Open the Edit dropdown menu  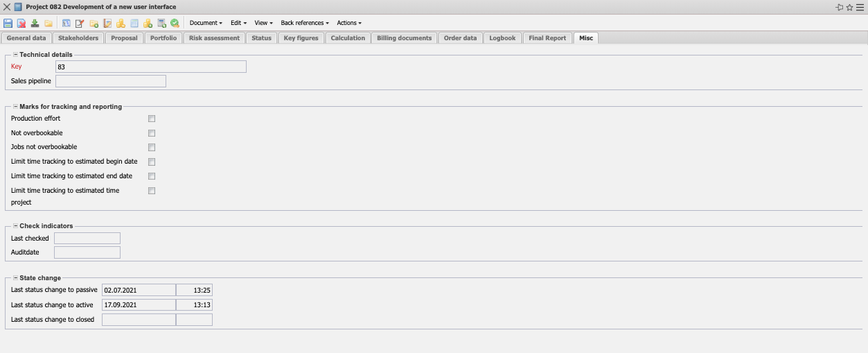coord(238,23)
